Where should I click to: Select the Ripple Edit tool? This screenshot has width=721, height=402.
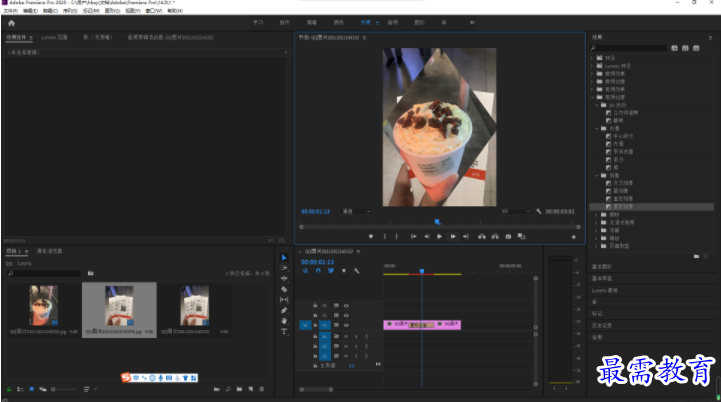284,278
